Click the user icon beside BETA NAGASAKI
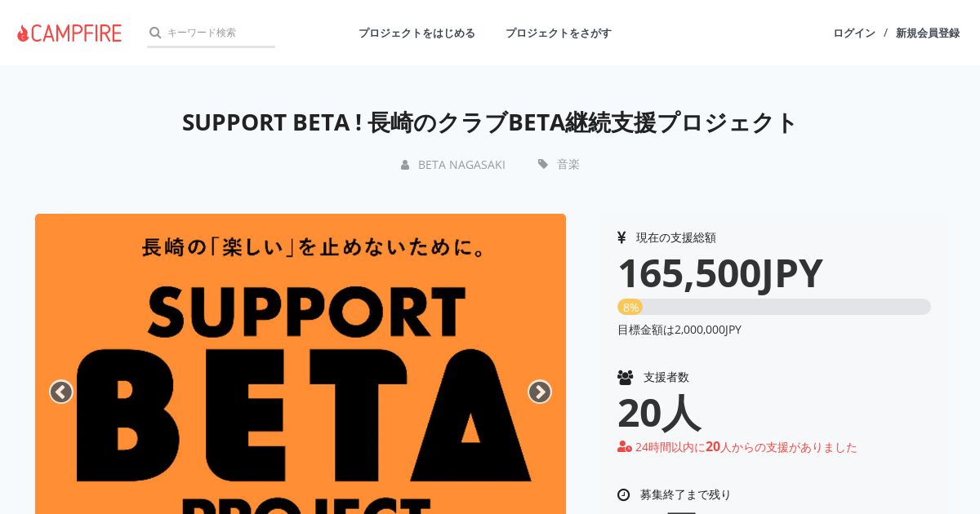The image size is (980, 514). coord(405,165)
